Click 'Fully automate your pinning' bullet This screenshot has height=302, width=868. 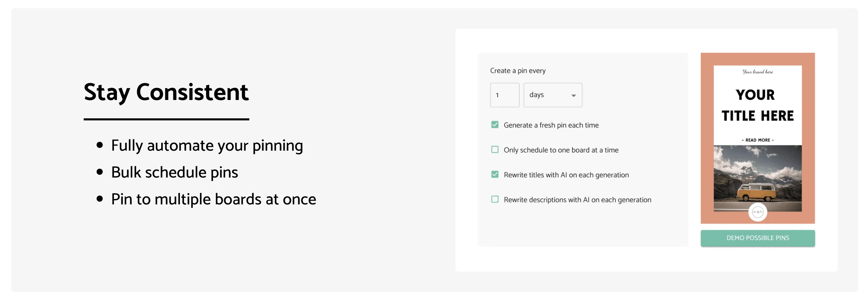click(x=207, y=146)
